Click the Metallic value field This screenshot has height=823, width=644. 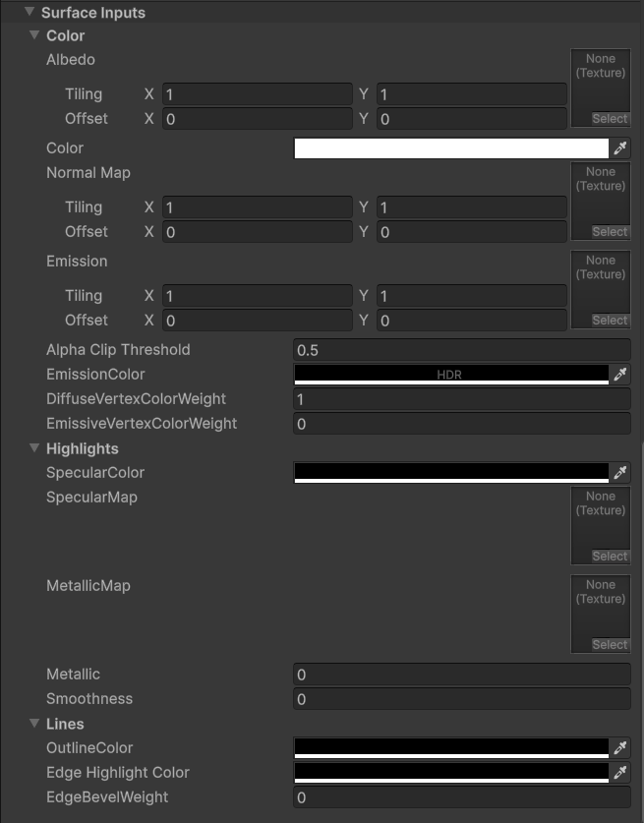(x=462, y=675)
